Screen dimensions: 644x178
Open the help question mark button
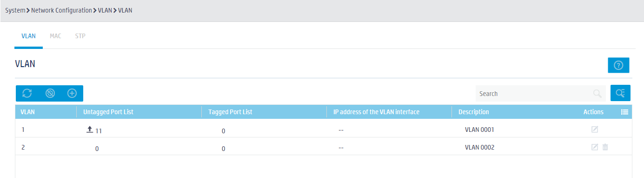pyautogui.click(x=618, y=66)
